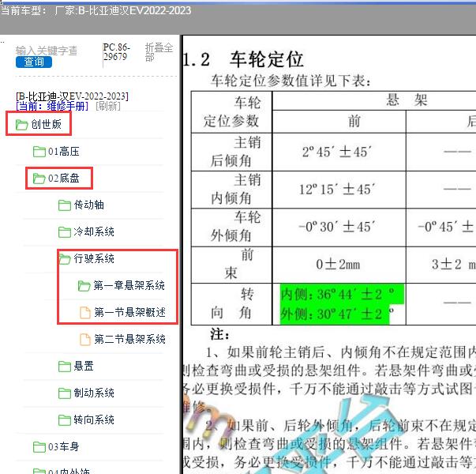Click the 2°45′±45′ caster angle cell

pos(339,152)
